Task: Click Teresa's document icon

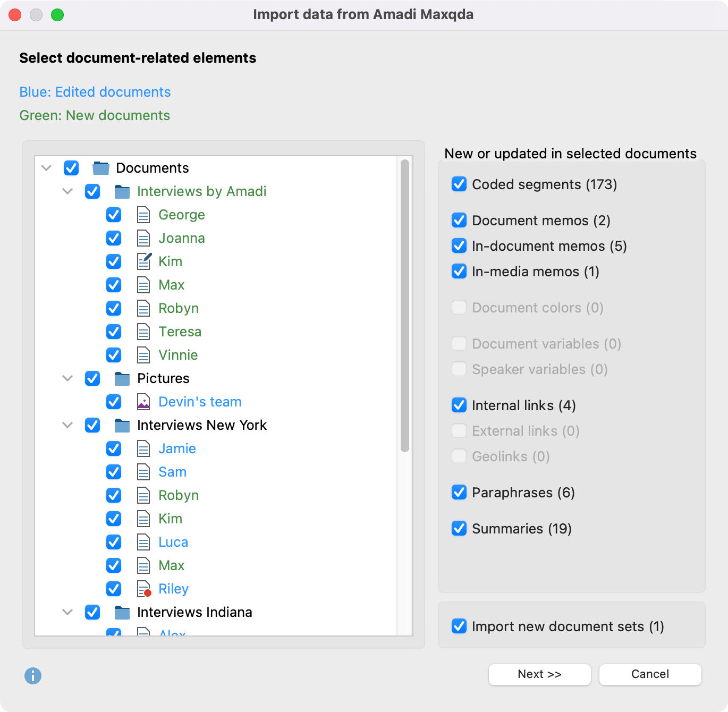Action: pos(143,332)
